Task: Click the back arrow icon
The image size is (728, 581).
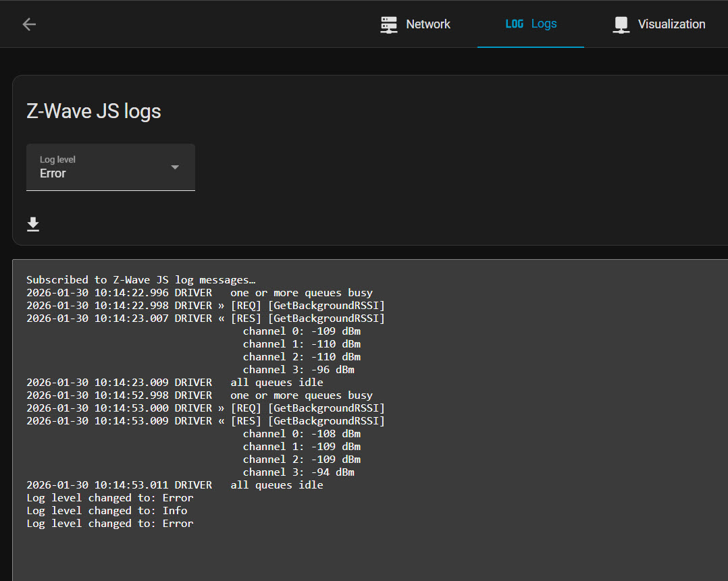Action: point(29,24)
